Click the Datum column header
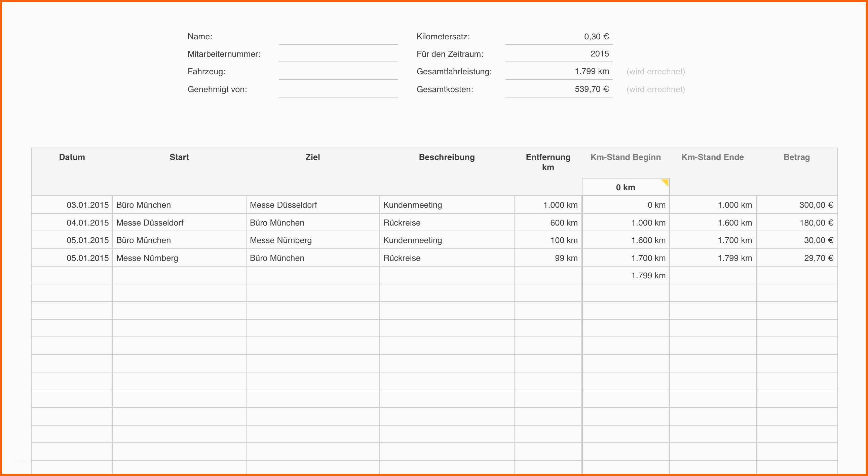The height and width of the screenshot is (476, 868). pos(72,157)
